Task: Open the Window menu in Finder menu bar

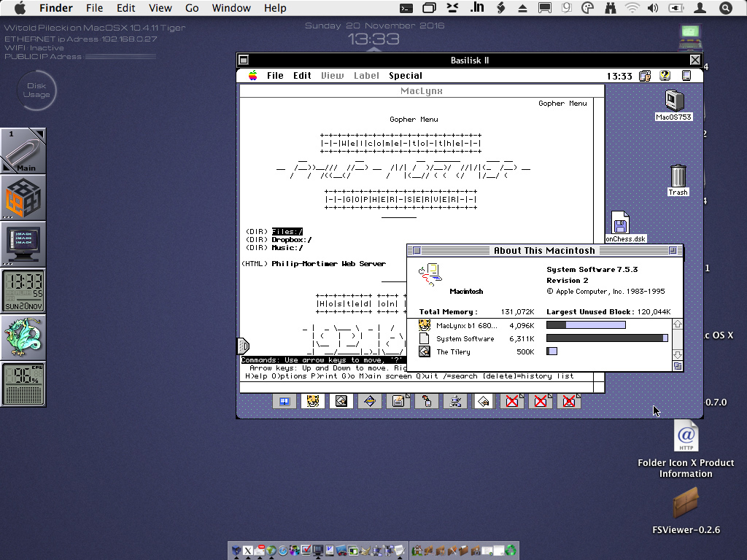Action: click(231, 8)
